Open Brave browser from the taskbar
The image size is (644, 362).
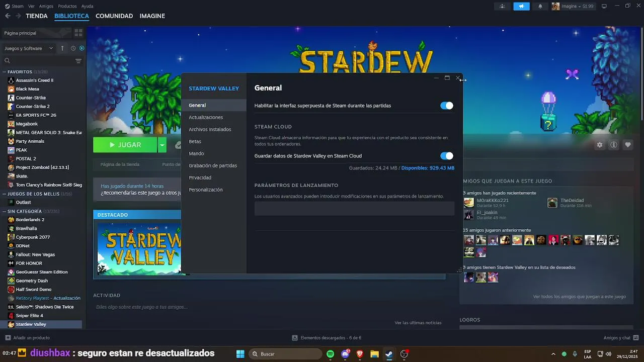360,354
